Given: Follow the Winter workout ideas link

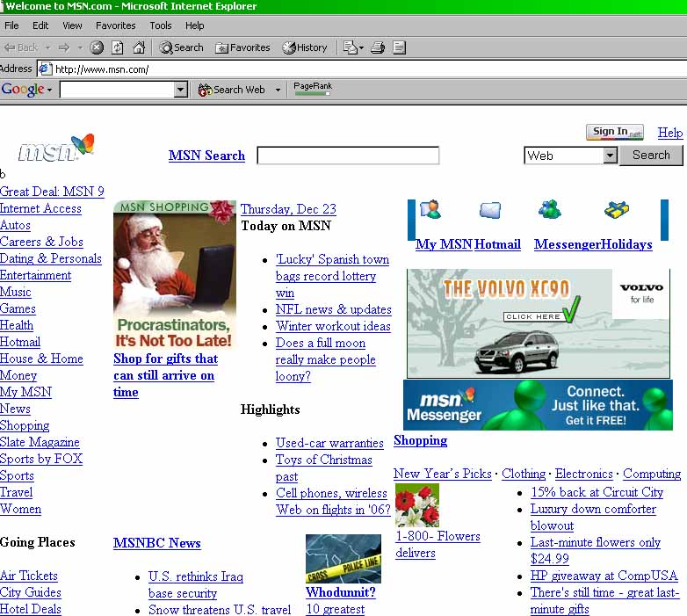Looking at the screenshot, I should pos(333,326).
